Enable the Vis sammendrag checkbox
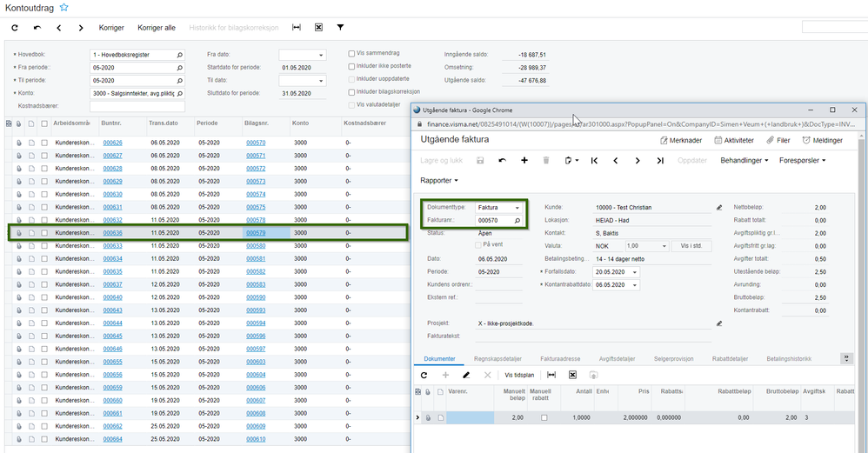The image size is (868, 453). click(351, 54)
